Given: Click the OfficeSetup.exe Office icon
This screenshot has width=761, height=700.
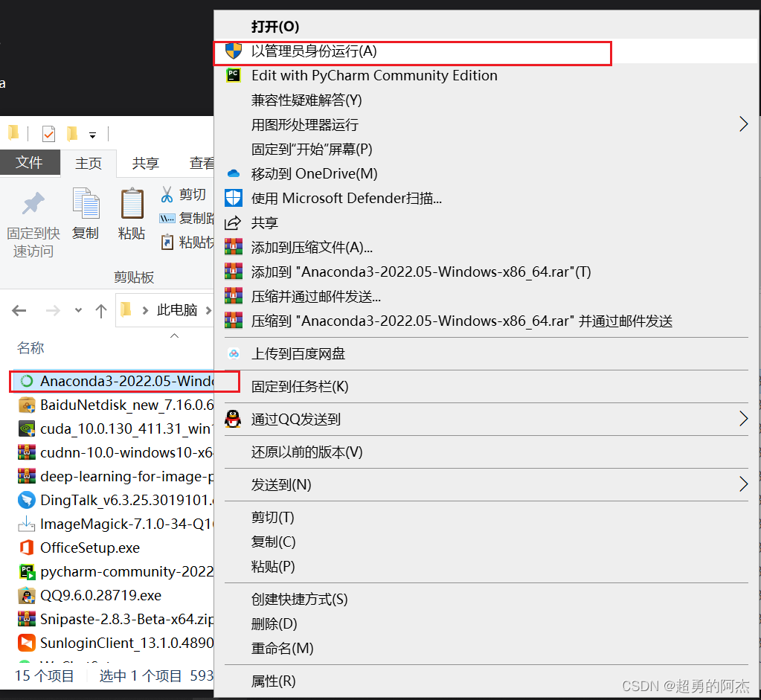Looking at the screenshot, I should (27, 548).
